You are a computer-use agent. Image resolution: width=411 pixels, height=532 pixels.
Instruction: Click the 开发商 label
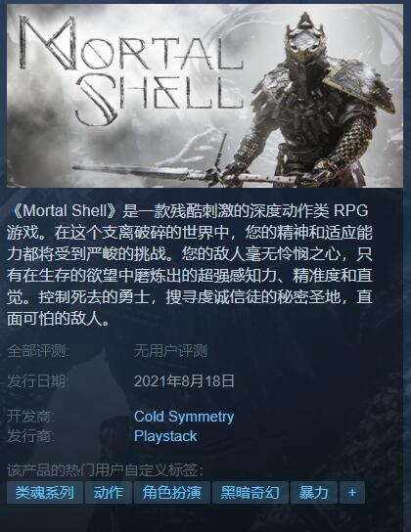pyautogui.click(x=30, y=417)
